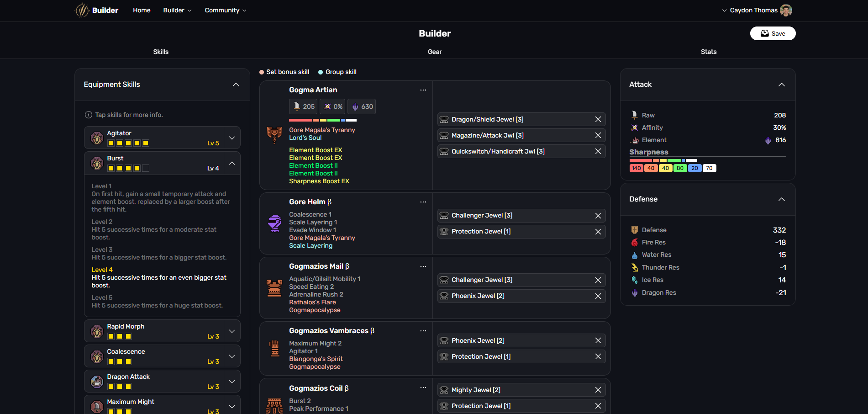Open the Community dropdown menu
868x414 pixels.
[x=225, y=10]
